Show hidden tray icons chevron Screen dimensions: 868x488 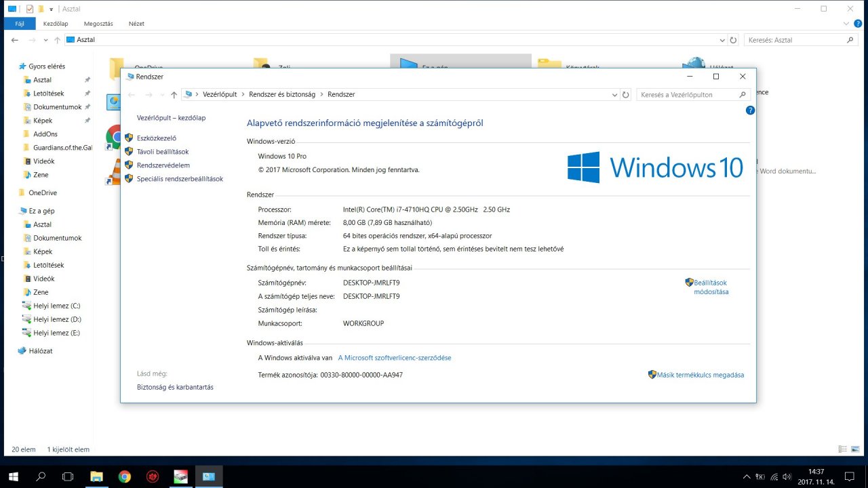pyautogui.click(x=747, y=476)
